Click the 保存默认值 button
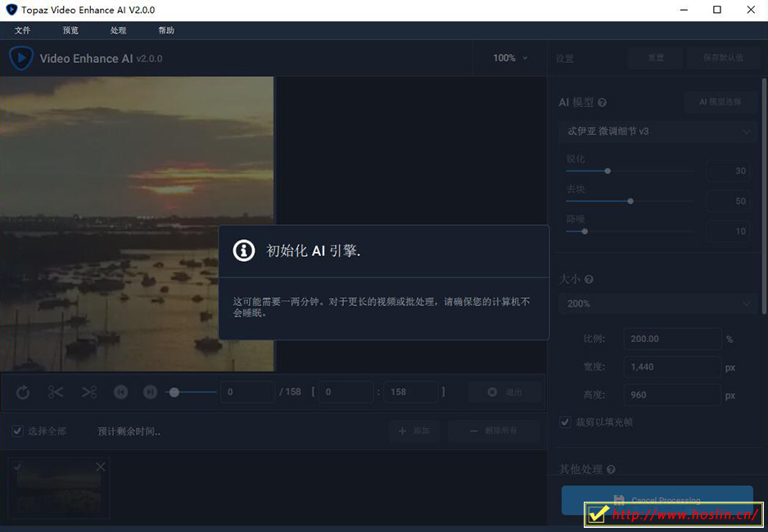The height and width of the screenshot is (532, 768). (723, 58)
